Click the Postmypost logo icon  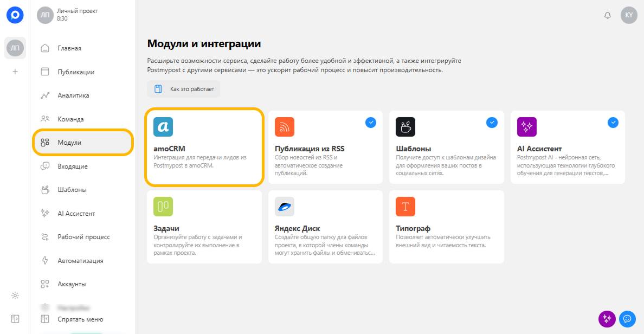tap(15, 15)
